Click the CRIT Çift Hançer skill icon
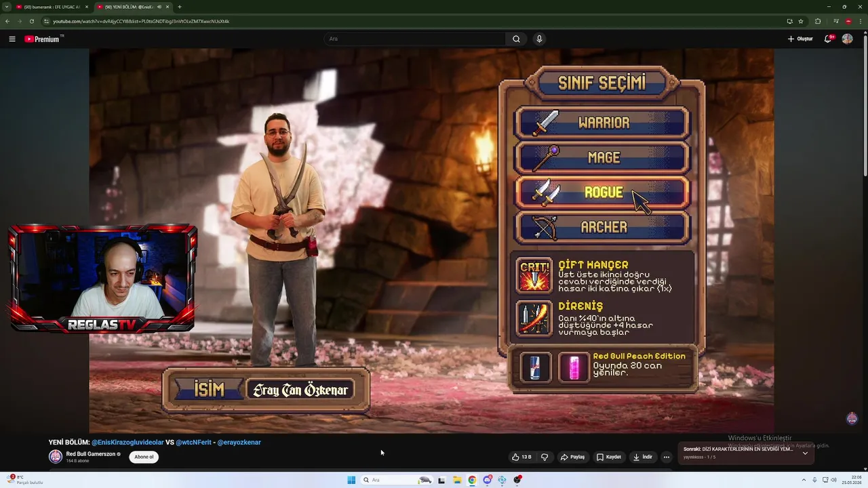 [x=534, y=275]
